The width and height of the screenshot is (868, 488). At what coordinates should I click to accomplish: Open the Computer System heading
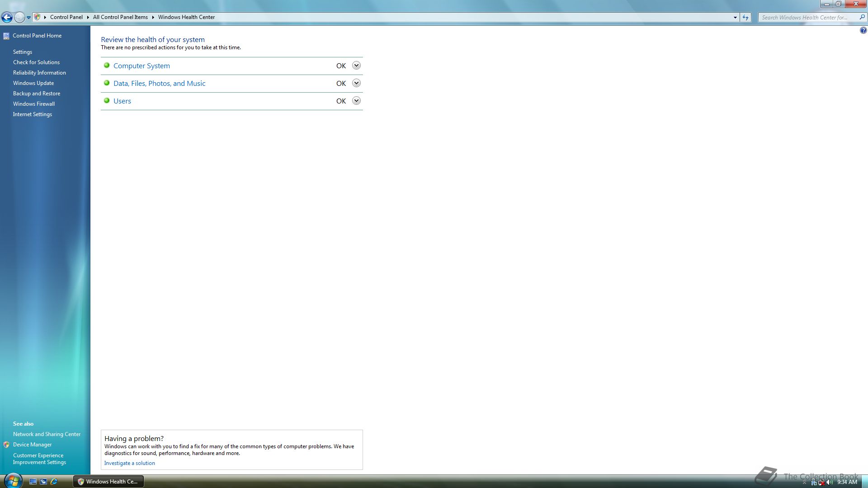(x=142, y=66)
